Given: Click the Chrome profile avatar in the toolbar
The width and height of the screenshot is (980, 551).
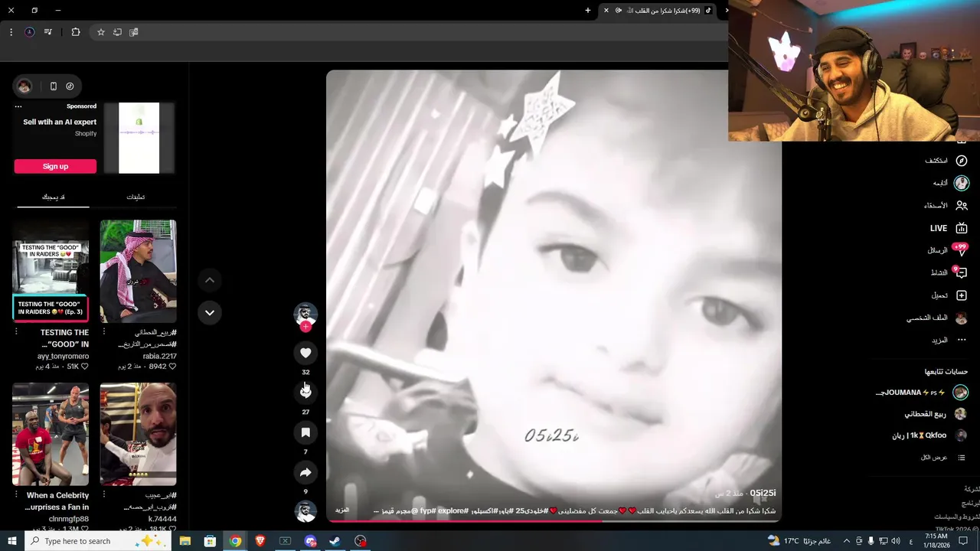Looking at the screenshot, I should click(x=29, y=32).
